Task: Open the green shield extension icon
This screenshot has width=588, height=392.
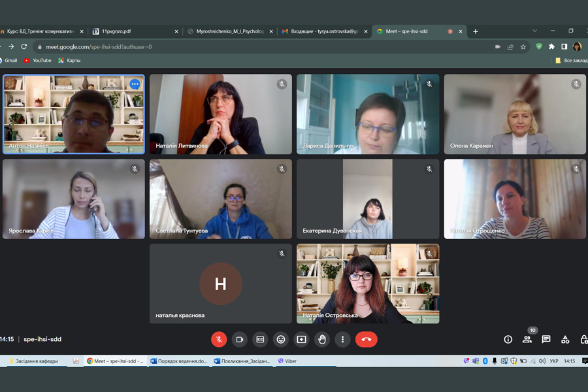Action: [539, 46]
